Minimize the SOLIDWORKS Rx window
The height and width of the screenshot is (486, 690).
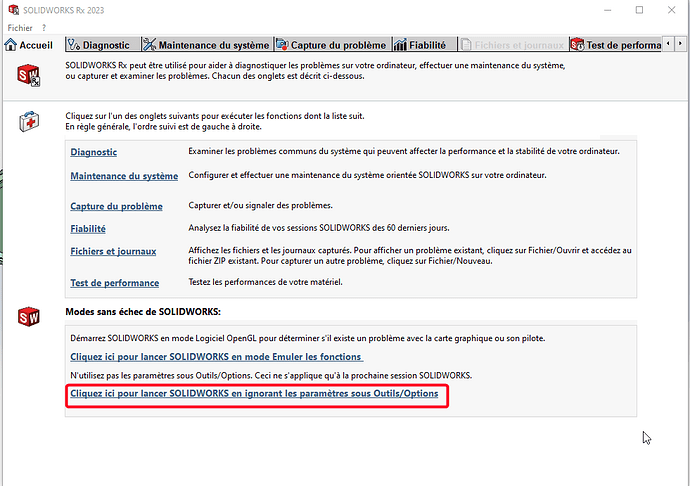click(x=608, y=10)
